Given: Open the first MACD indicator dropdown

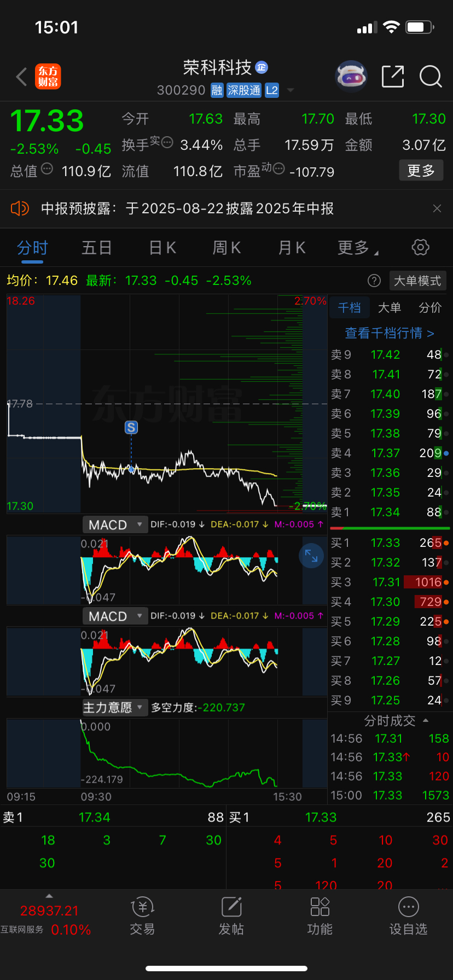Looking at the screenshot, I should tap(115, 525).
